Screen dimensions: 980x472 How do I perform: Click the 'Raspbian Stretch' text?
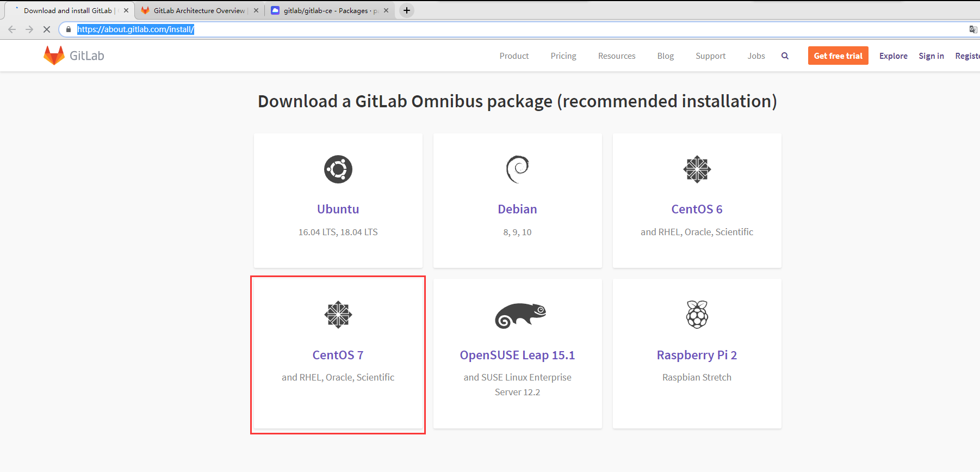[697, 377]
